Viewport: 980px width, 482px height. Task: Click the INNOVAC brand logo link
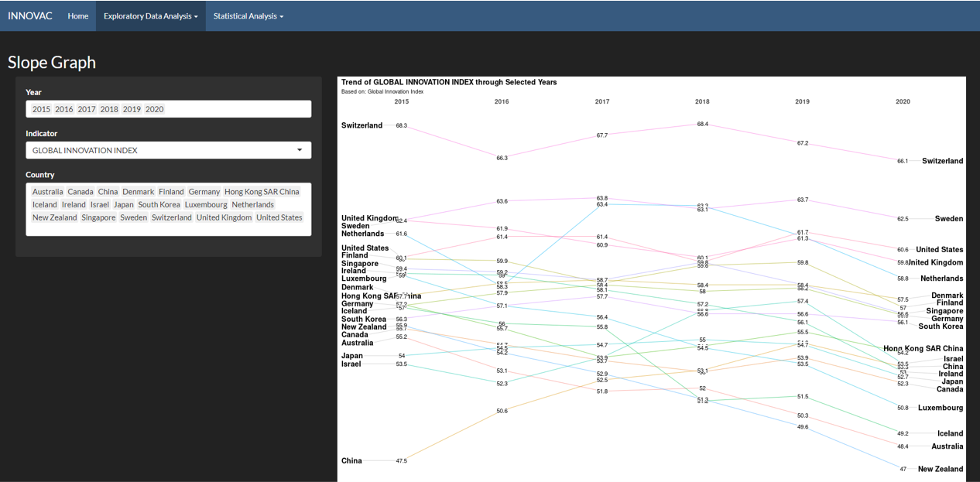[x=30, y=15]
